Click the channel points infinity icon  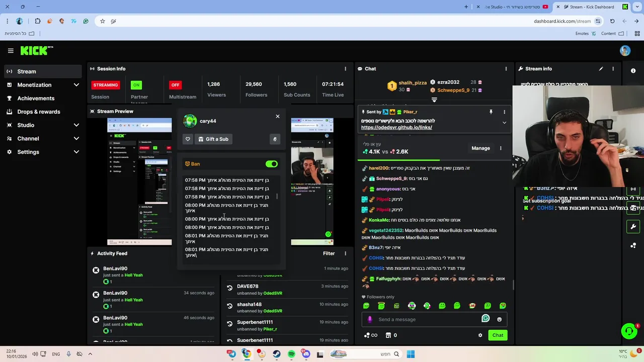(x=370, y=335)
